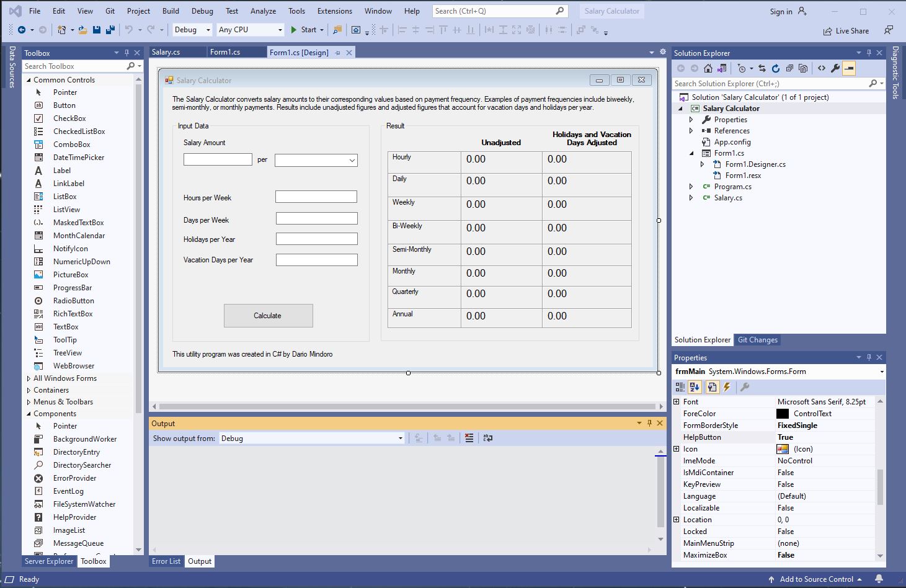Click the Search Toolbox field
The image size is (906, 588).
(82, 66)
